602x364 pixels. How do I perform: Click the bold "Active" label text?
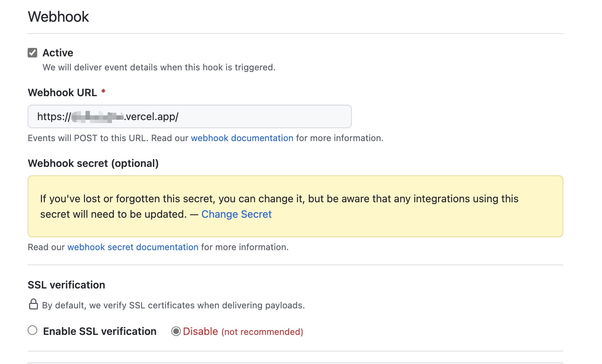pos(58,53)
